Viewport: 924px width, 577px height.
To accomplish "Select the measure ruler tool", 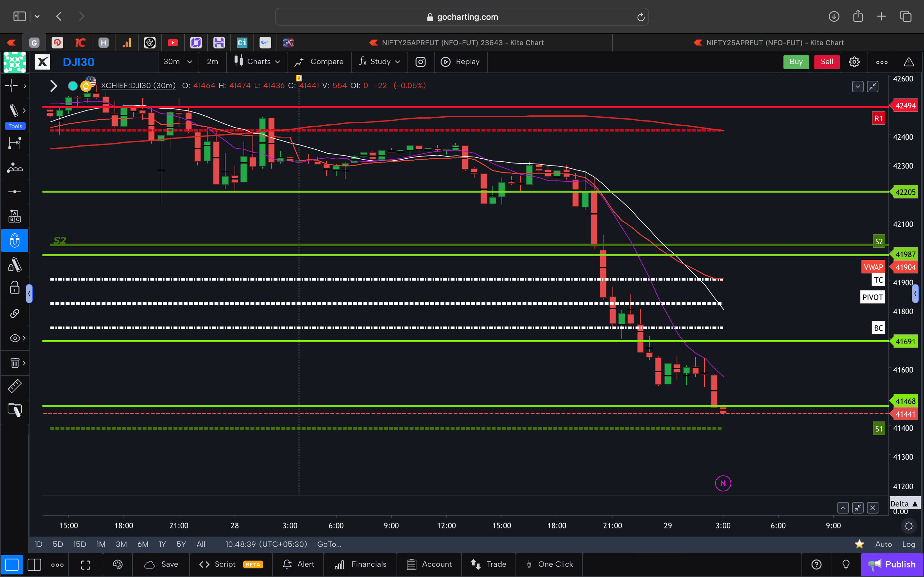I will point(15,385).
